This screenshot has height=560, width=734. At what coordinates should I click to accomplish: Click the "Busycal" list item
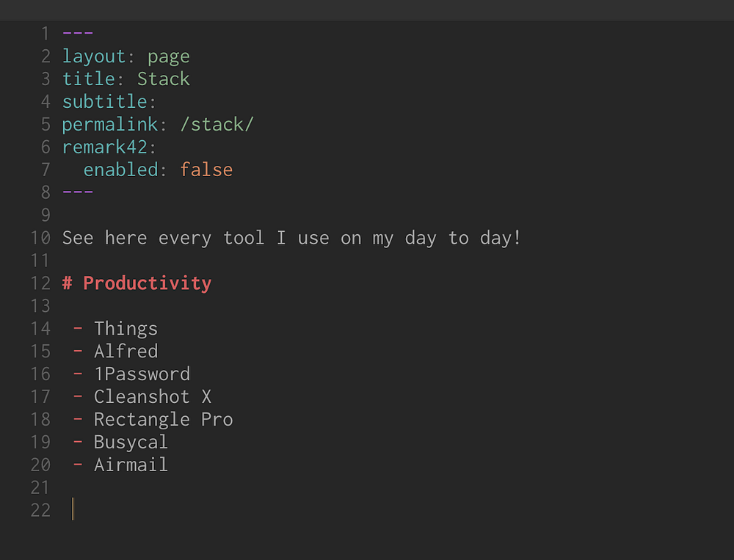pos(131,442)
